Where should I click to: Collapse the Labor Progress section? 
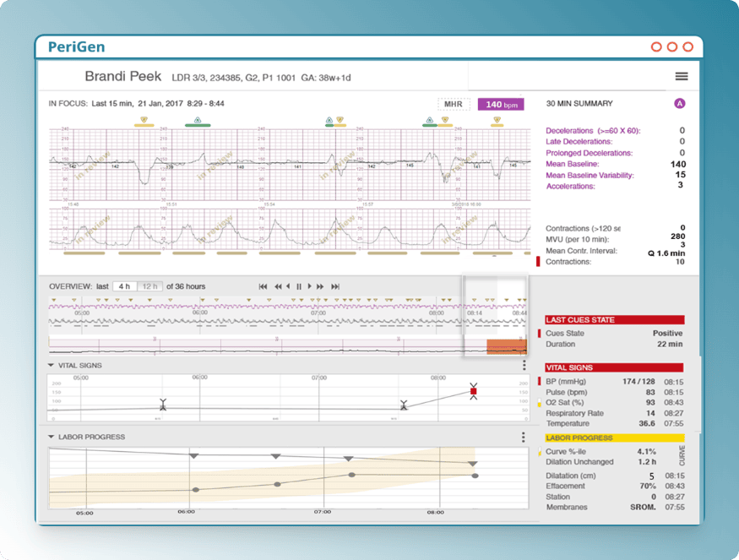pyautogui.click(x=52, y=437)
